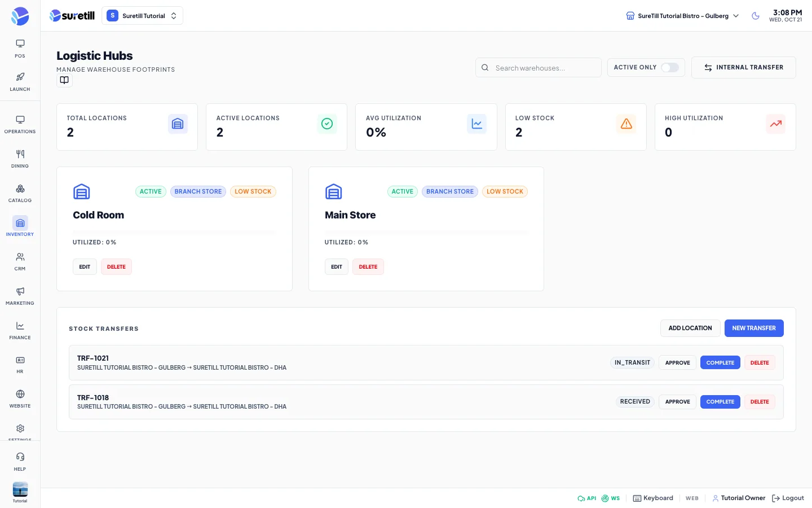This screenshot has width=812, height=508.
Task: Edit the Cold Room location
Action: click(x=85, y=267)
